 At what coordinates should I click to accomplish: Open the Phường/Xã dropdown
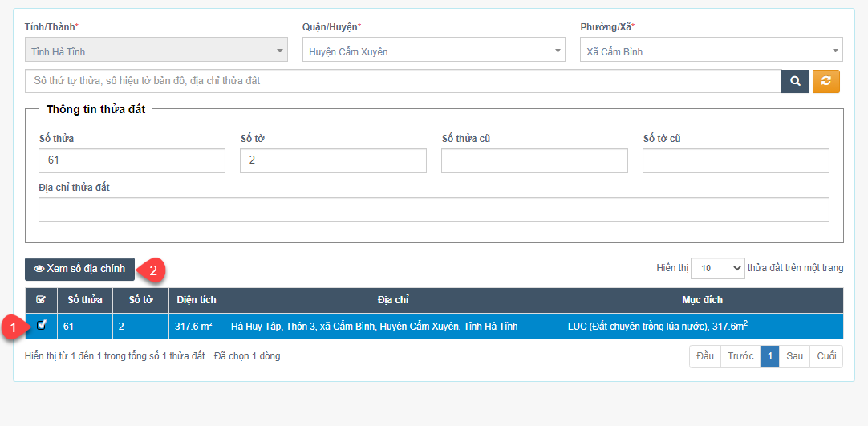tap(711, 51)
